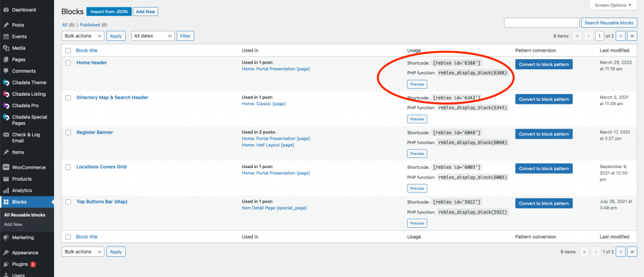Select shortcode [reblex id='6343'] text
644x277 pixels.
tap(457, 98)
